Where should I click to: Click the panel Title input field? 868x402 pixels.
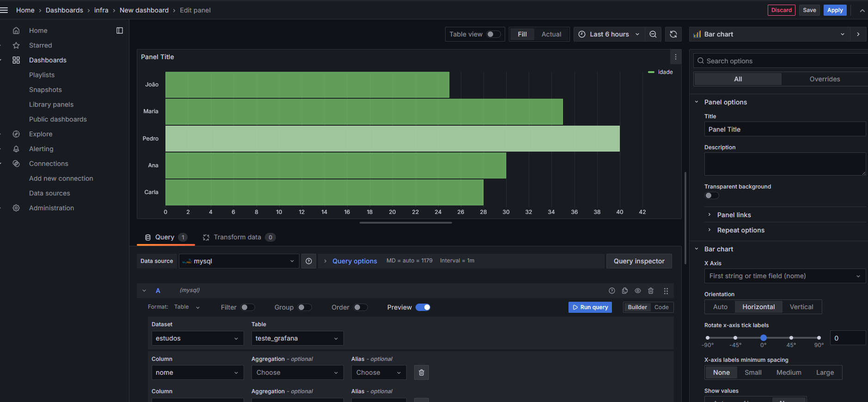point(785,129)
